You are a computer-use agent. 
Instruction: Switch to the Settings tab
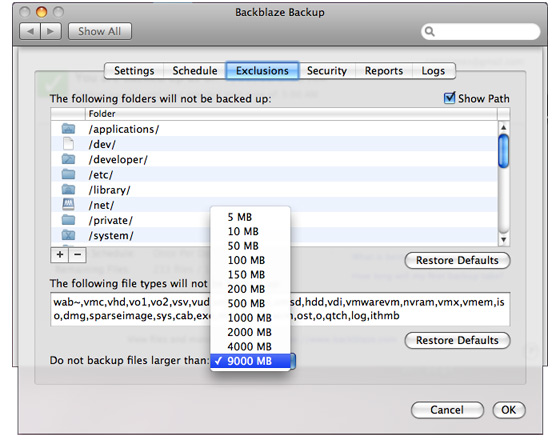[x=134, y=71]
